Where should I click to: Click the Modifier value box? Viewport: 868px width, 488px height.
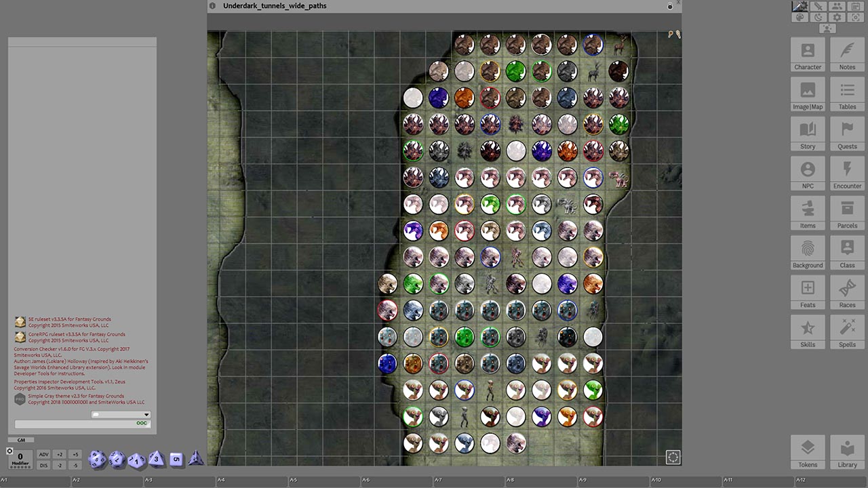(20, 460)
